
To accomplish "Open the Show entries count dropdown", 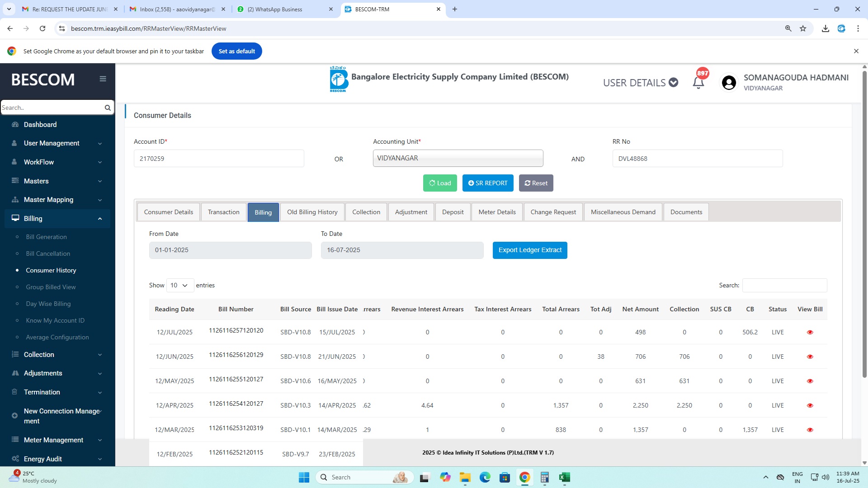I will tap(180, 286).
